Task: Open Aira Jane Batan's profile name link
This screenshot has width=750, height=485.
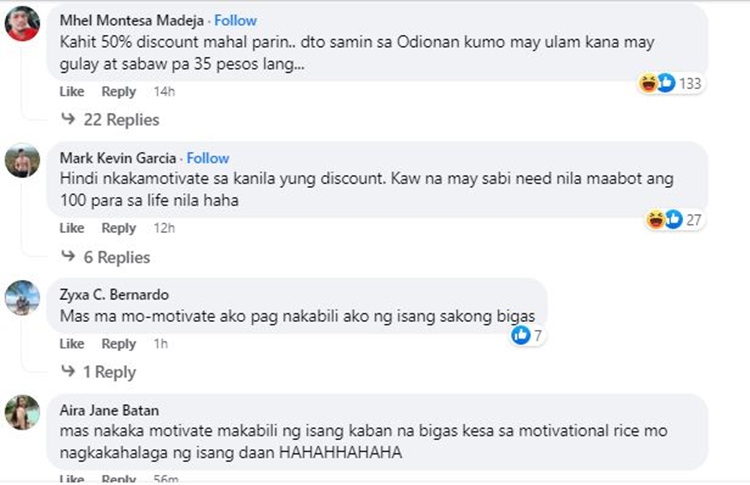Action: click(111, 409)
